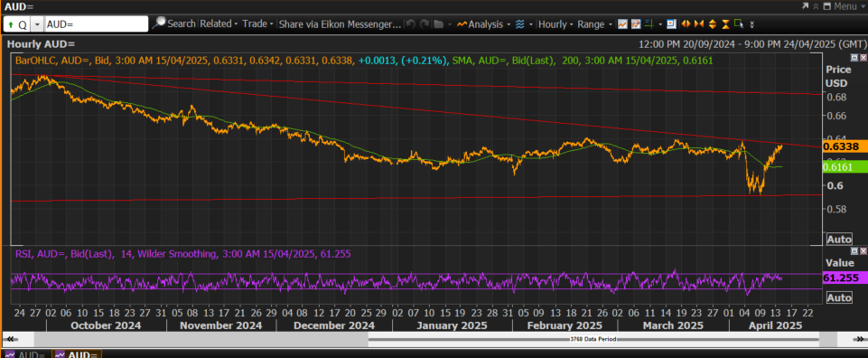Click the Price USD axis heading

[836, 76]
